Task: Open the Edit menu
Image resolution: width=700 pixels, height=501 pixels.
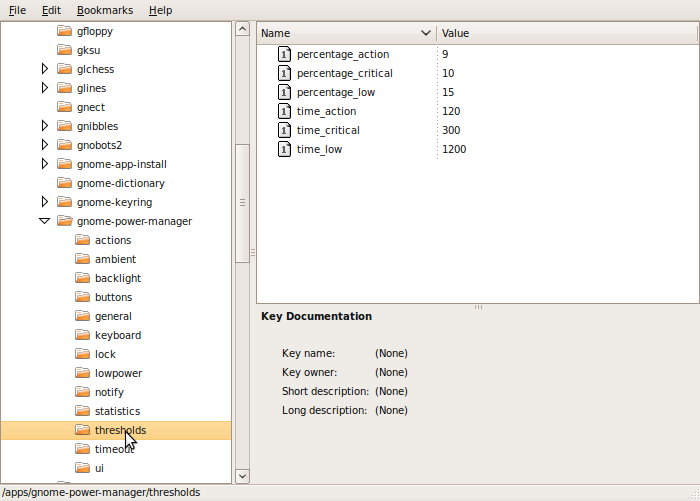Action: tap(51, 10)
